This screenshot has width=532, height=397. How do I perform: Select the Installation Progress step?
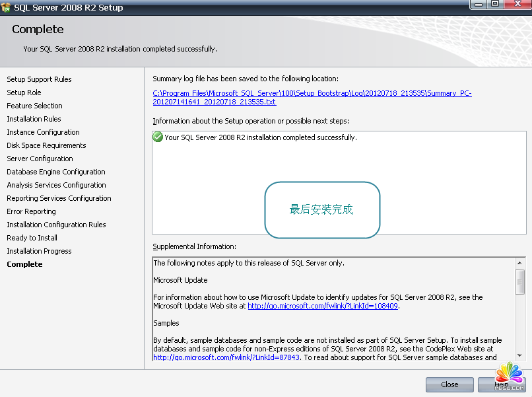pos(39,251)
